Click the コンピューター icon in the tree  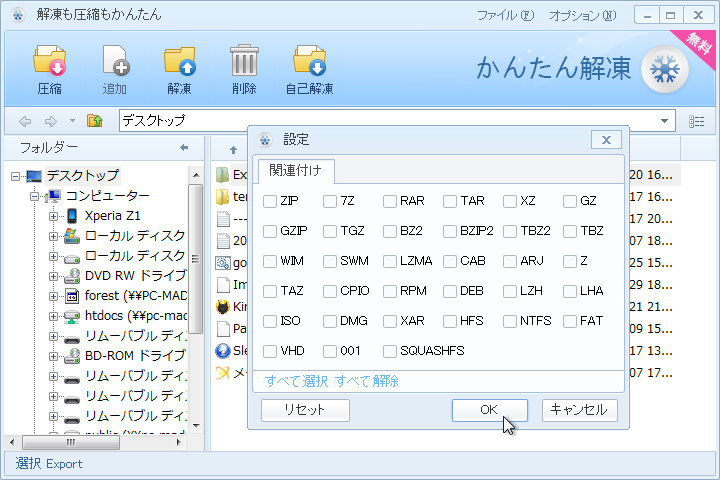[x=54, y=196]
